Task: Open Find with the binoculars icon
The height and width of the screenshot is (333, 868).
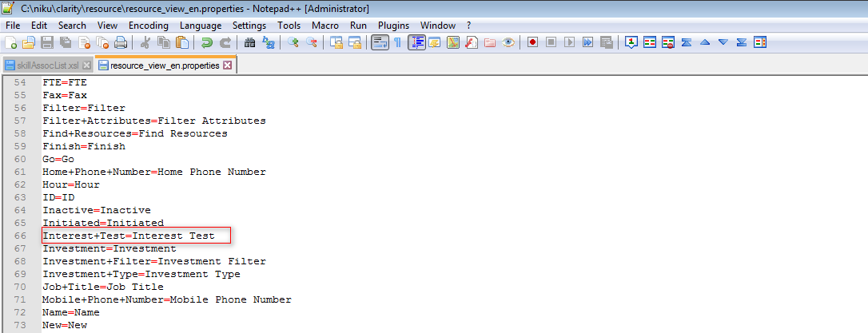Action: 249,42
